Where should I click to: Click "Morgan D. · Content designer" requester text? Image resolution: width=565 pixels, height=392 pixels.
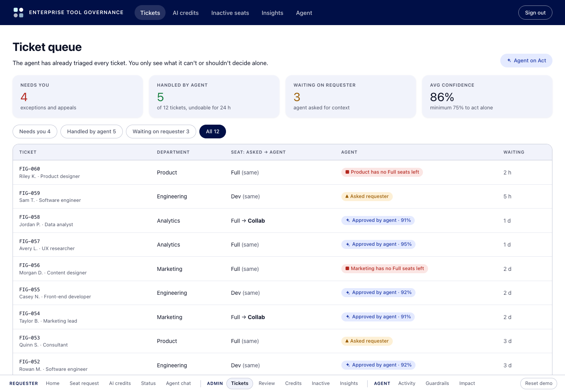(53, 273)
